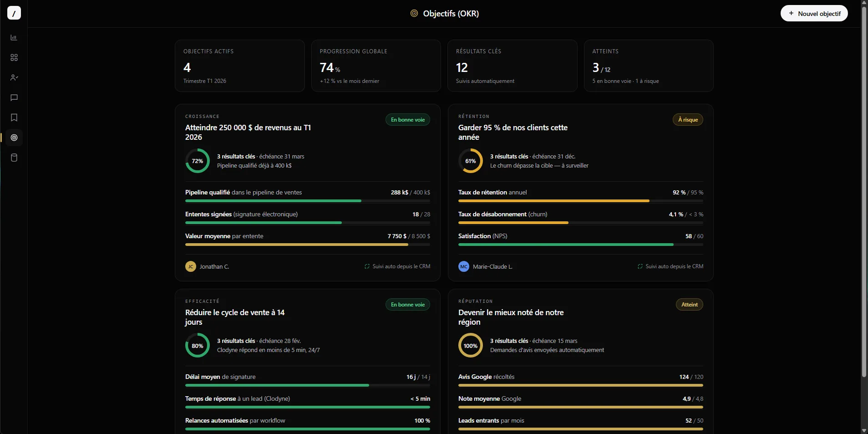Image resolution: width=868 pixels, height=434 pixels.
Task: Click the Avis Google récoltés progress bar
Action: [x=581, y=385]
